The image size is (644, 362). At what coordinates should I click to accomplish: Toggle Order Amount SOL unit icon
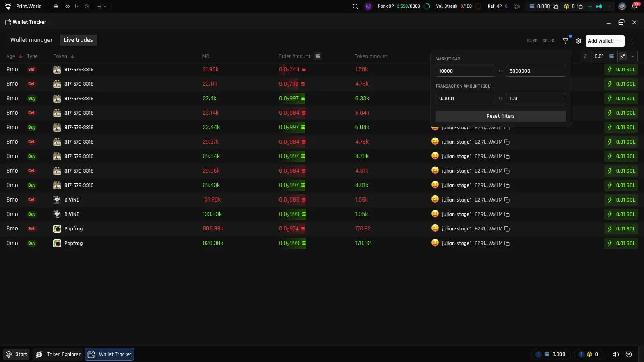pyautogui.click(x=318, y=56)
